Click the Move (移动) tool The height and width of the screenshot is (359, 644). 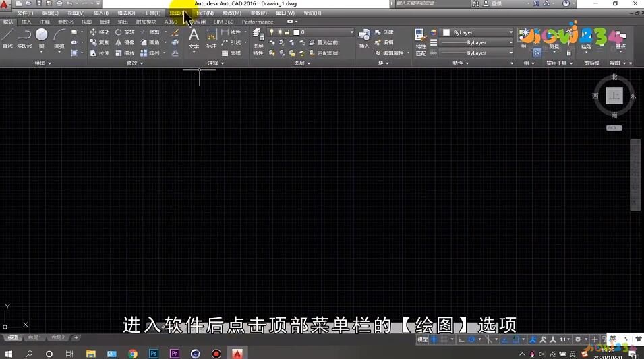click(x=100, y=32)
